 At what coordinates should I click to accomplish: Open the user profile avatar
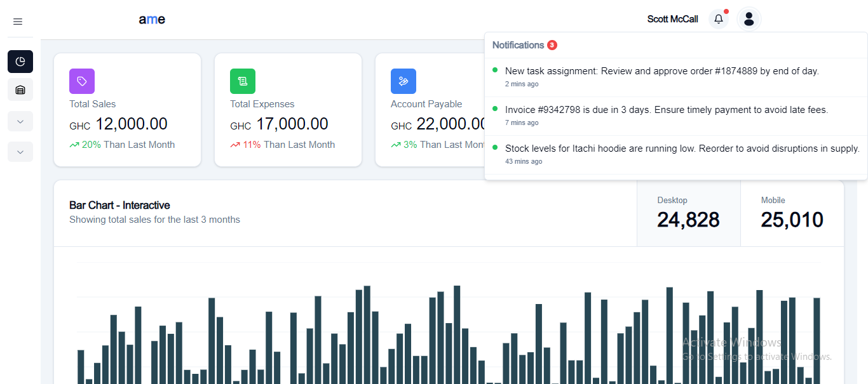click(749, 19)
